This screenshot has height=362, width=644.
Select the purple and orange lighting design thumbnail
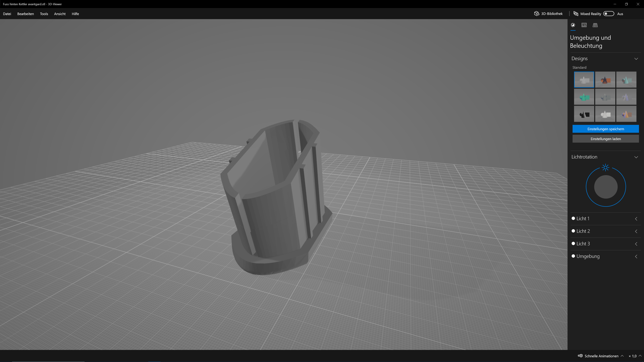(626, 114)
